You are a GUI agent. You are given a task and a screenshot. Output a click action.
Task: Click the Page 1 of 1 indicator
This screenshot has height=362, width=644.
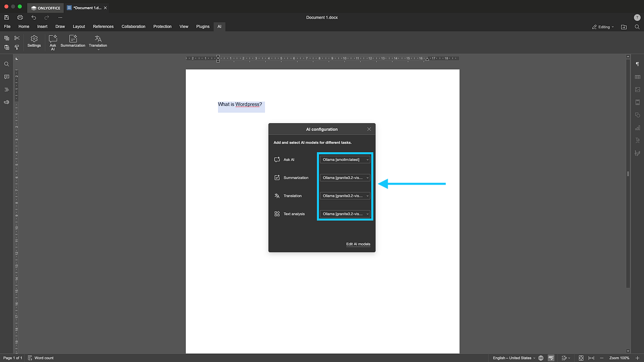coord(12,358)
